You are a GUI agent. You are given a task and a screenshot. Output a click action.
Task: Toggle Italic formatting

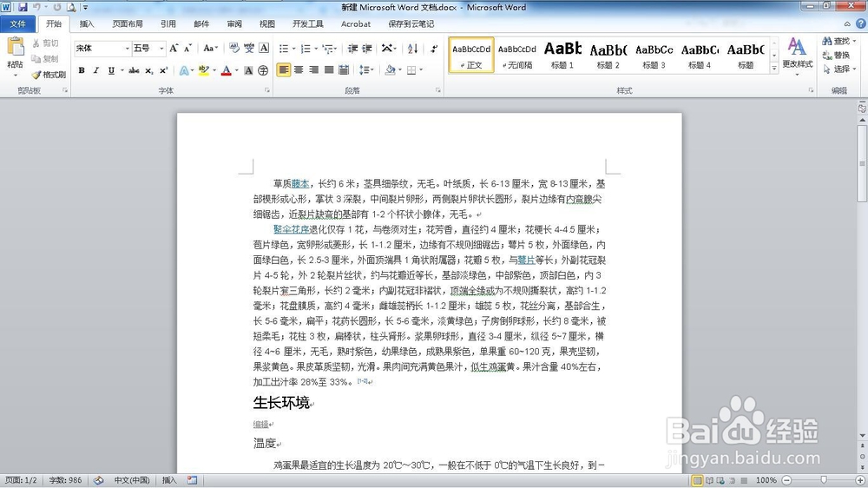pos(95,70)
